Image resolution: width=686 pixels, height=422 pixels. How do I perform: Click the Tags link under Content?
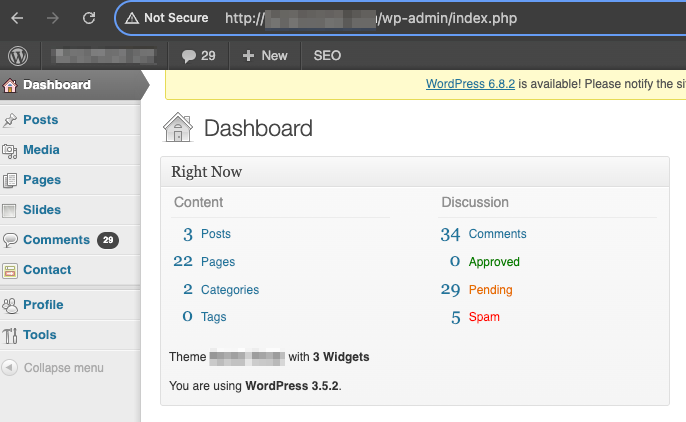coord(214,317)
